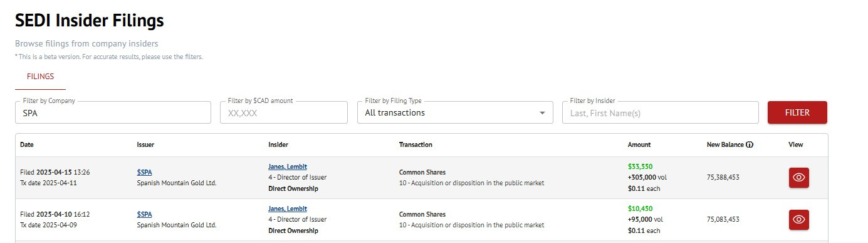Viewport: 868px width, 243px height.
Task: Open the All transactions combo box
Action: click(x=455, y=112)
